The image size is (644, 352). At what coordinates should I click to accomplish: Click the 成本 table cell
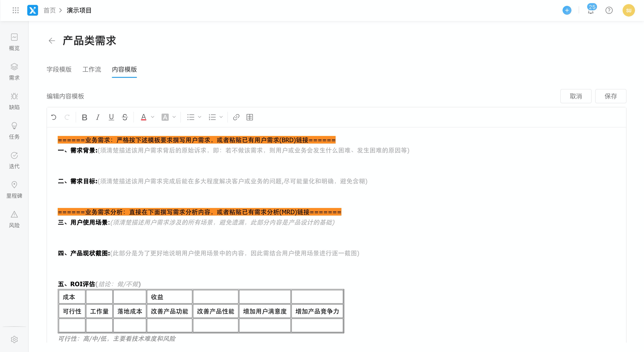(x=72, y=297)
